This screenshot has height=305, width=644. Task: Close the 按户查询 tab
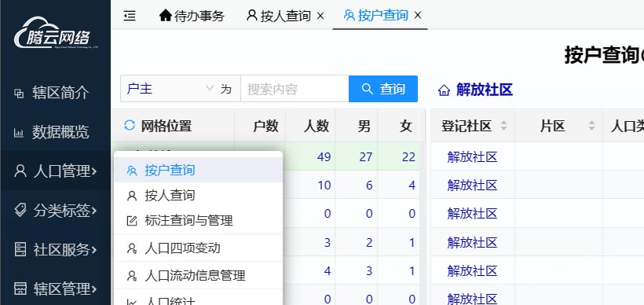tap(418, 15)
